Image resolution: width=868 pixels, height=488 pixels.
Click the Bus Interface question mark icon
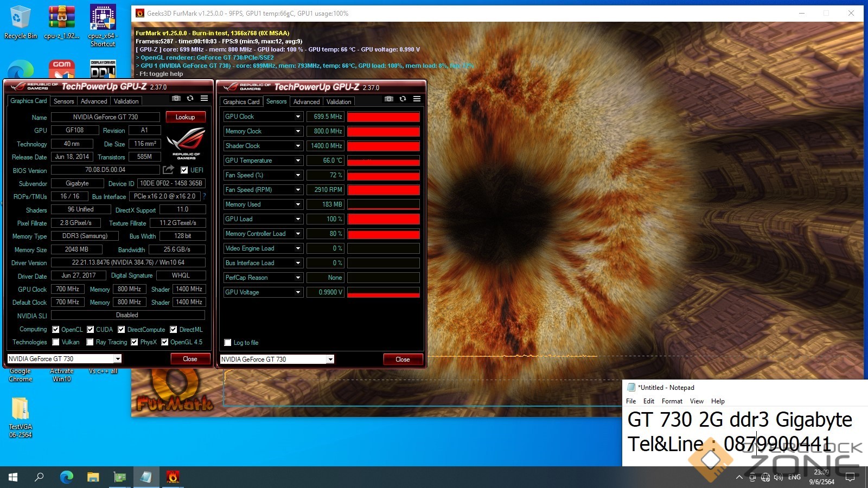click(204, 196)
